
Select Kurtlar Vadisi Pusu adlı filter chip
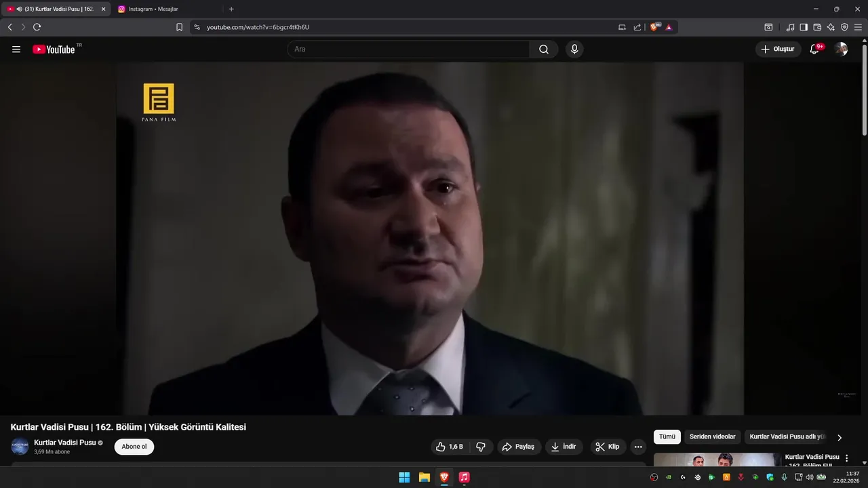[x=787, y=437]
